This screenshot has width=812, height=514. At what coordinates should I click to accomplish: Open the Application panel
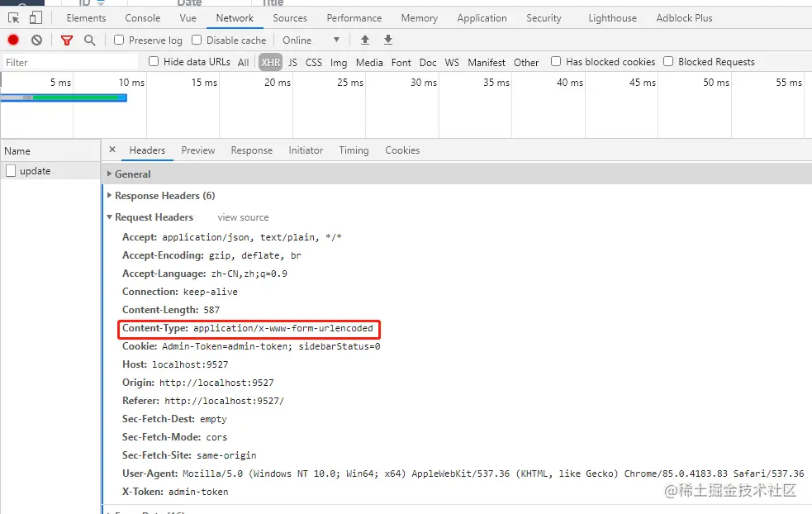point(482,18)
